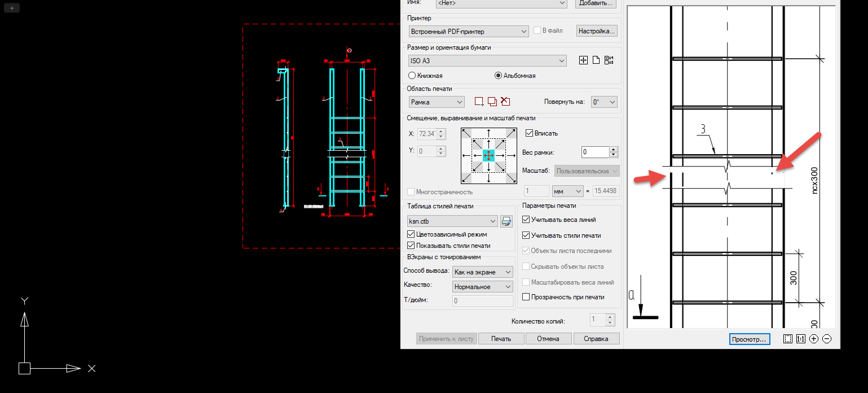This screenshot has width=868, height=393.
Task: Click the center alignment cyan cell
Action: [489, 155]
